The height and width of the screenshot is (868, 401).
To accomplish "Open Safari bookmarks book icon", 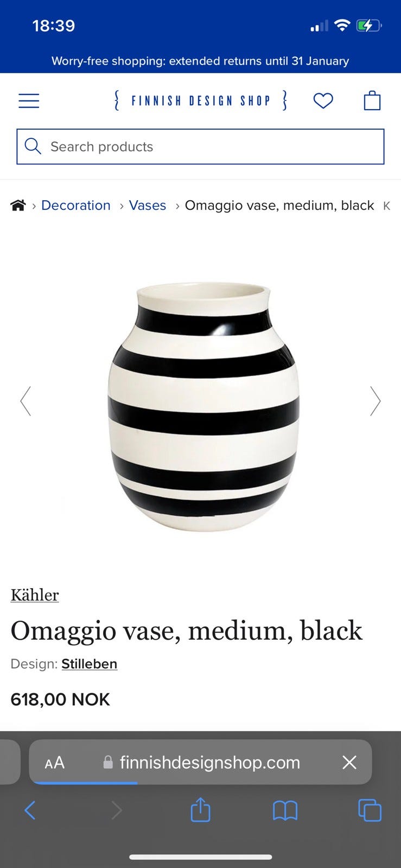I will 285,811.
